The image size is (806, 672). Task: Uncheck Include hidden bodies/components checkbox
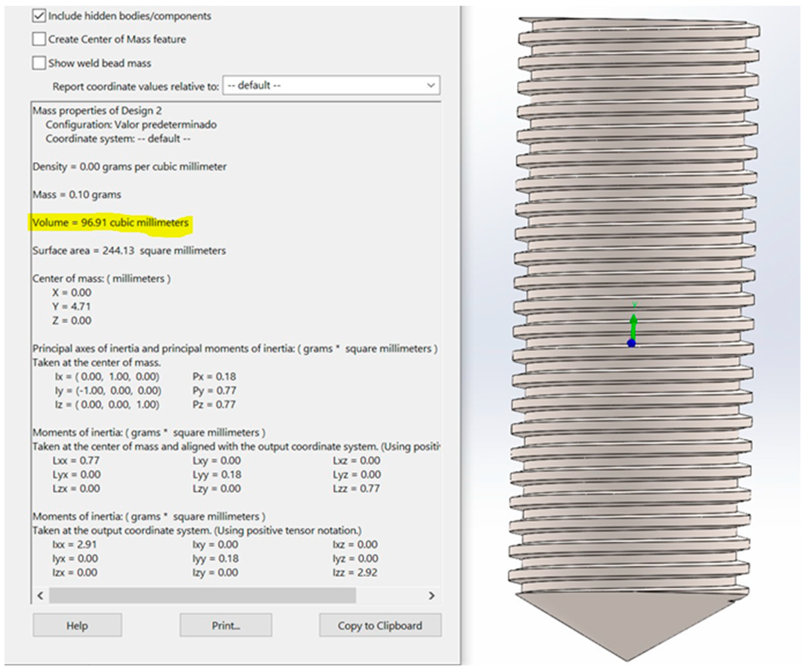click(39, 16)
